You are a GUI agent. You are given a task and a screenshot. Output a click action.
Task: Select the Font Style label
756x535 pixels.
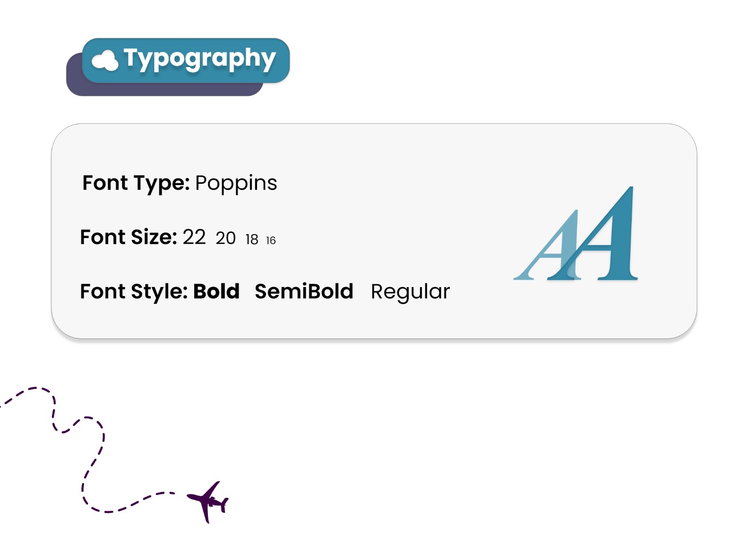click(x=134, y=292)
